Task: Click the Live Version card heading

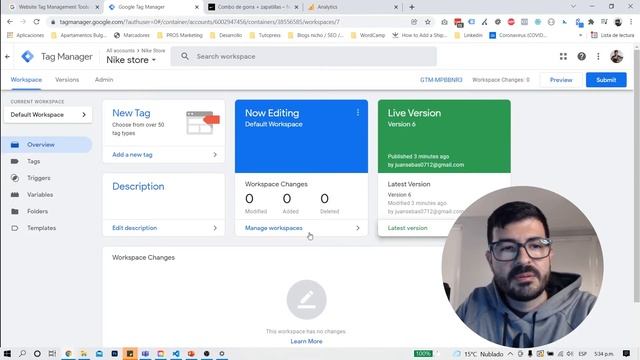Action: 414,113
